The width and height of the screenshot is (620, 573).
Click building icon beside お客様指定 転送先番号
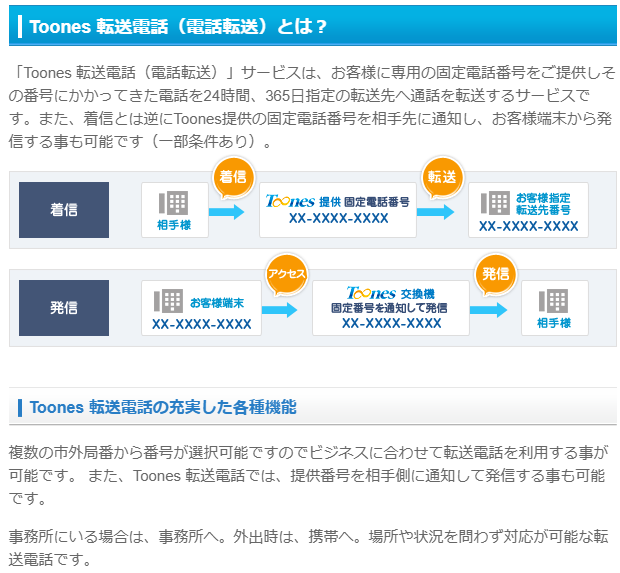tap(495, 203)
